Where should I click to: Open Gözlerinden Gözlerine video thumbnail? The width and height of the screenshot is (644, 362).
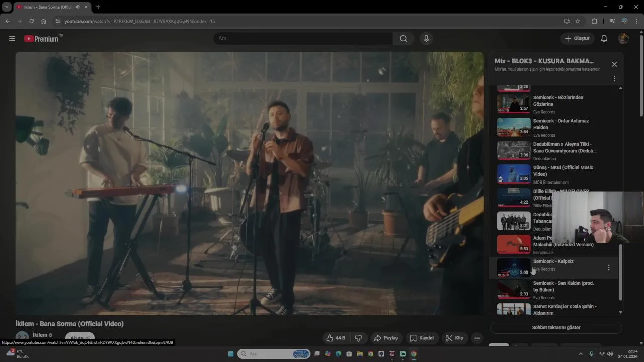(x=514, y=104)
